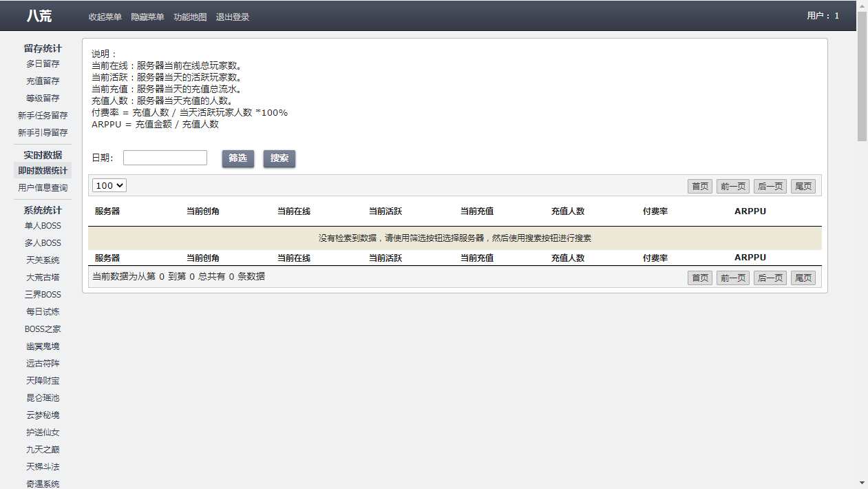The width and height of the screenshot is (868, 489).
Task: Go to the 尾页 last page
Action: coord(803,185)
